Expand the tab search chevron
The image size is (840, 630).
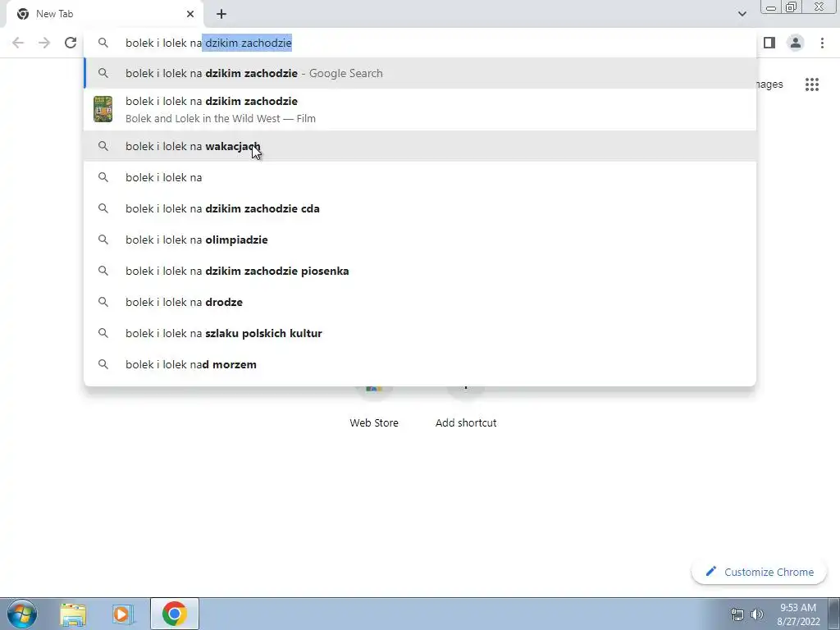tap(742, 14)
